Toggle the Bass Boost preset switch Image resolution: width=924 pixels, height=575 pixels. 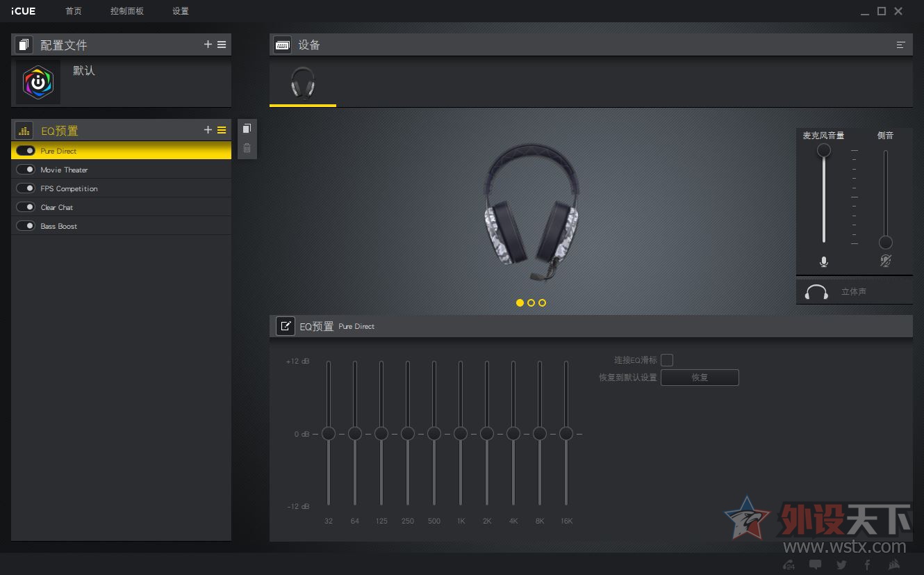coord(26,226)
